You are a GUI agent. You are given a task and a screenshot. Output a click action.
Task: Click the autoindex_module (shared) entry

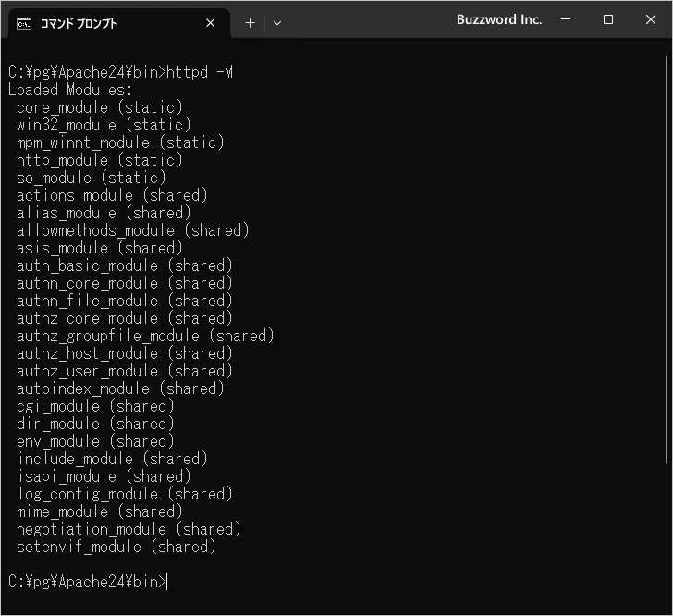click(x=120, y=388)
